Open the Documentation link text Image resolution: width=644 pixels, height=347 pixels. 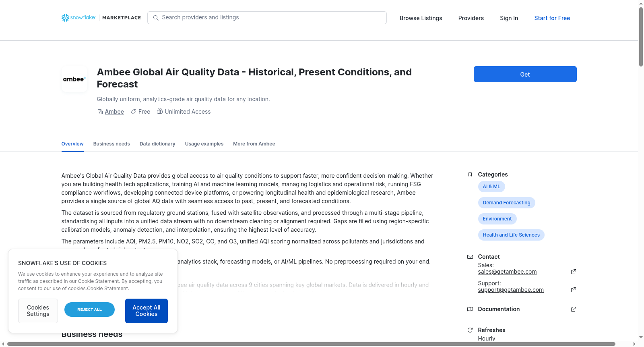click(x=499, y=309)
